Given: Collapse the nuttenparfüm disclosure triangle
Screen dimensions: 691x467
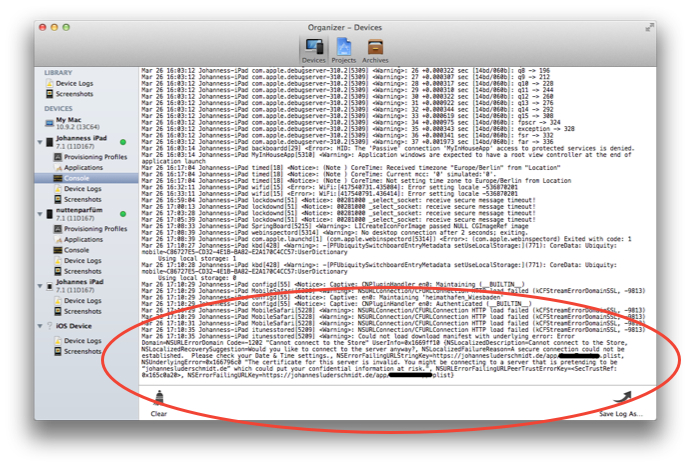Looking at the screenshot, I should 40,214.
